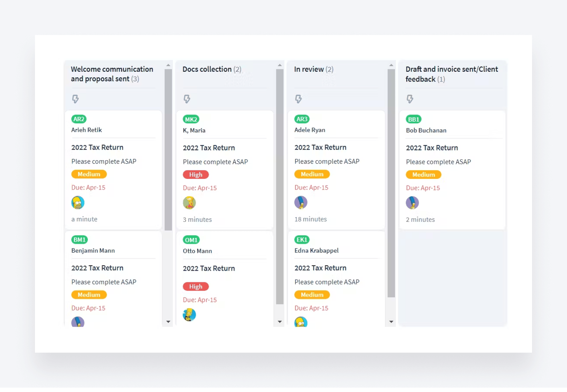The height and width of the screenshot is (392, 567).
Task: Open Edna Krabappel client name
Action: click(317, 251)
